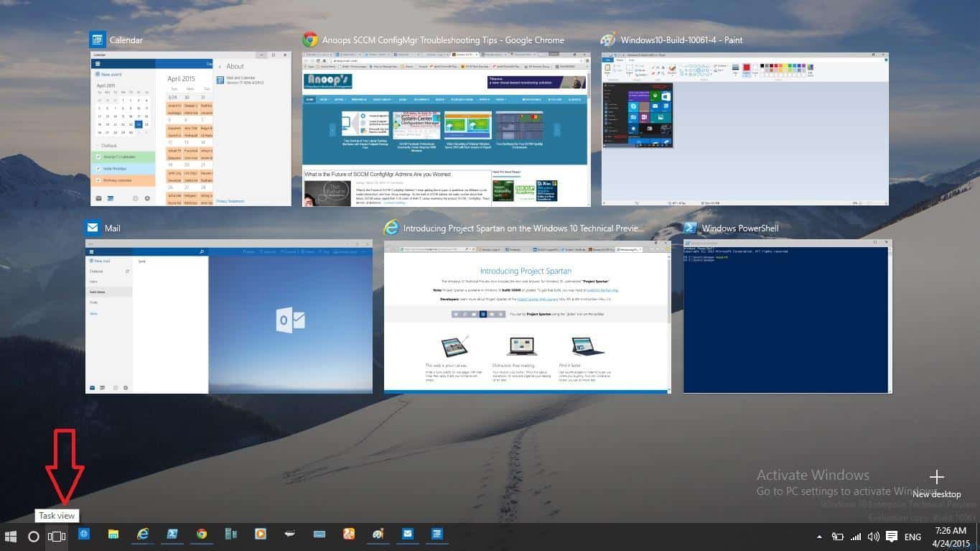Click the Mail taskbar icon

[x=407, y=534]
